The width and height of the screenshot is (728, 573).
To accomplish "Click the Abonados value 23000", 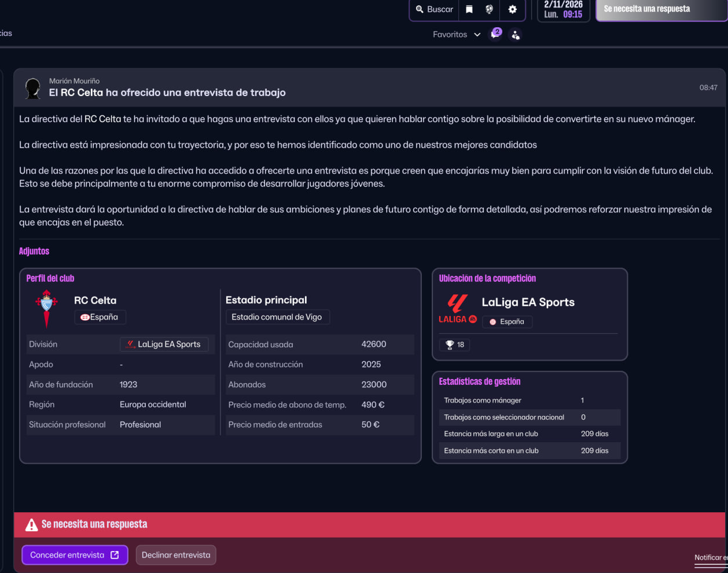I will coord(374,384).
